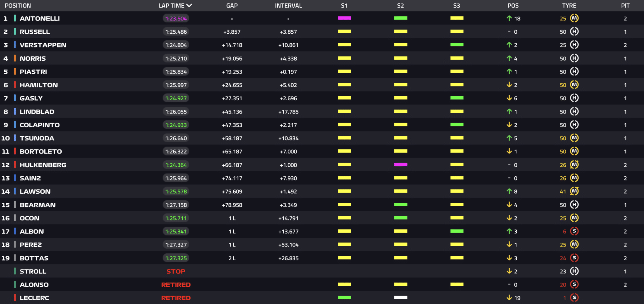
Task: Click Verstappen's green S3 sector bar
Action: [x=457, y=45]
